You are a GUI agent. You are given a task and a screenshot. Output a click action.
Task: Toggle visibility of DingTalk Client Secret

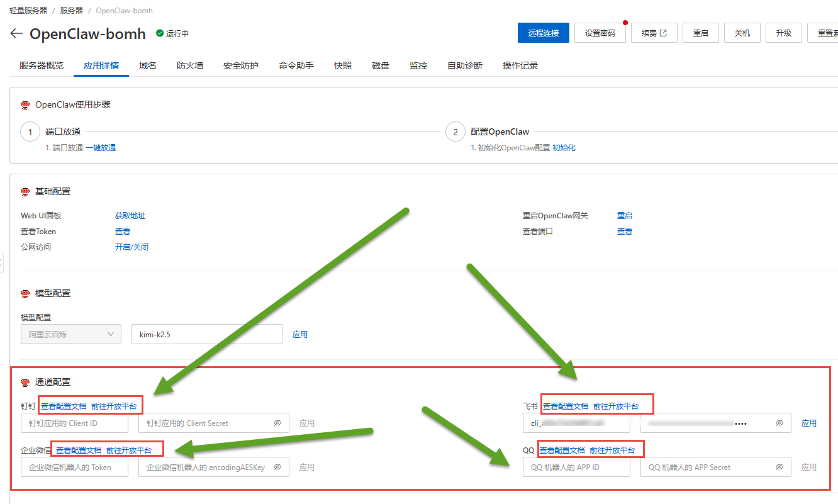[277, 423]
